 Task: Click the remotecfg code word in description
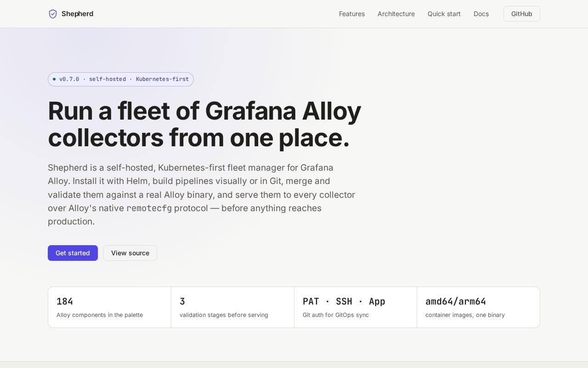tap(149, 208)
